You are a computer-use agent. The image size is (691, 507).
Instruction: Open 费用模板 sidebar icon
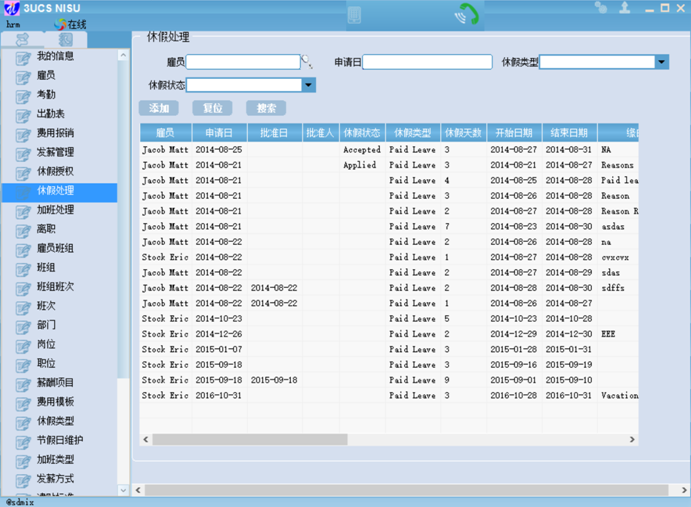click(x=23, y=404)
